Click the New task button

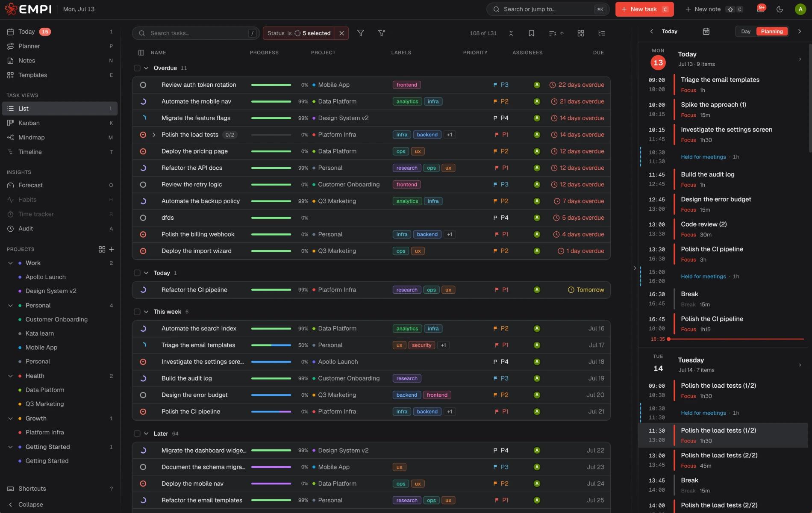[644, 9]
